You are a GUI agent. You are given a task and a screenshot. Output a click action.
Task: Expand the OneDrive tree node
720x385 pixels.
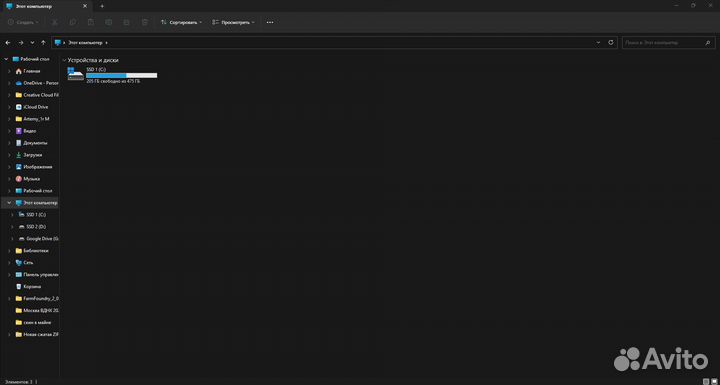9,83
